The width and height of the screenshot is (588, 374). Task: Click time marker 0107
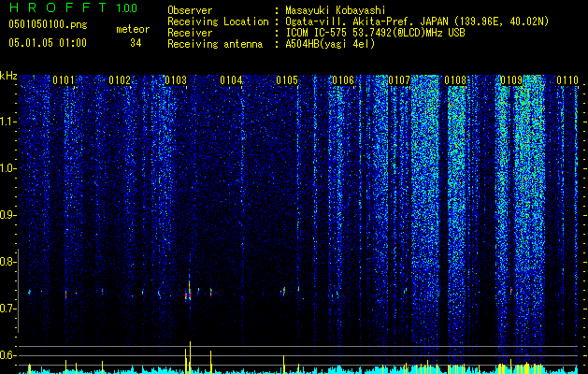point(399,80)
